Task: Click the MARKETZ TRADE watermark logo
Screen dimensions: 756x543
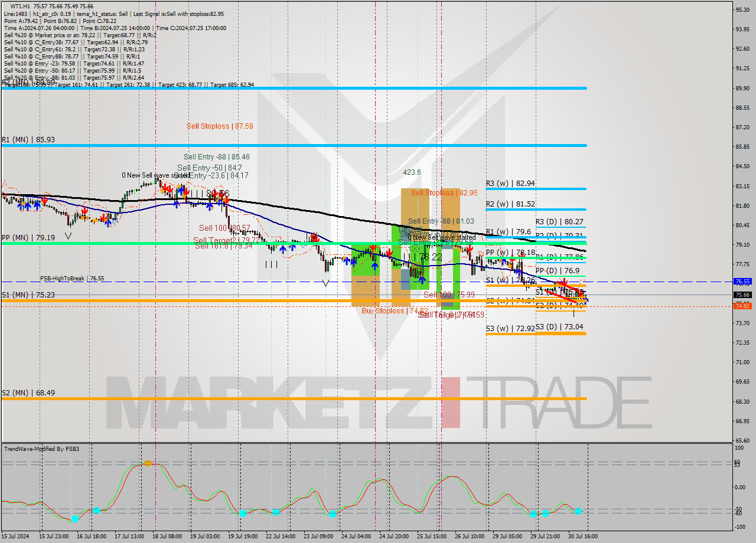Action: (x=378, y=402)
